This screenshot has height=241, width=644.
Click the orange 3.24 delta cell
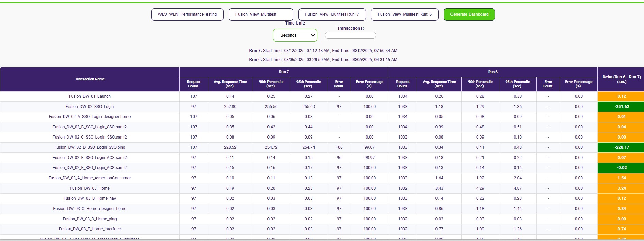tap(621, 188)
